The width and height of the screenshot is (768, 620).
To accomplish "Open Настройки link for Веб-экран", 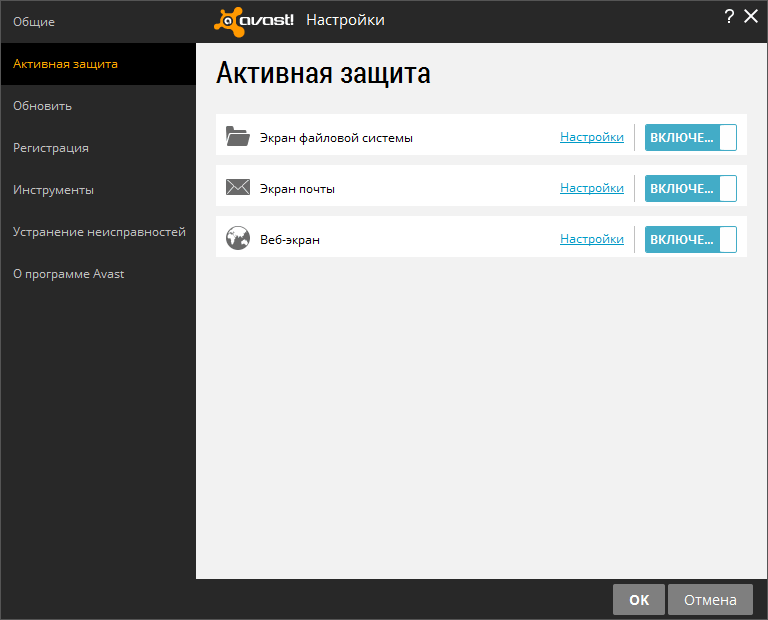I will point(592,239).
